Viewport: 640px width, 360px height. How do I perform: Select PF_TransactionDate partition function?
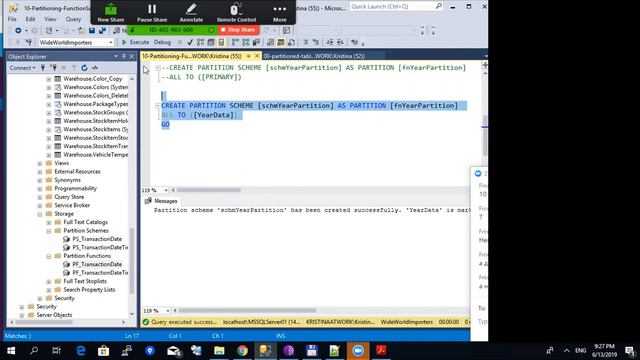(x=97, y=264)
